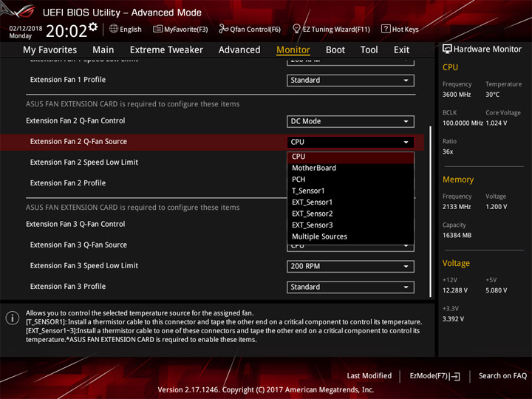This screenshot has height=399, width=532.
Task: Pick EXT_Sensor1 option
Action: [350, 202]
